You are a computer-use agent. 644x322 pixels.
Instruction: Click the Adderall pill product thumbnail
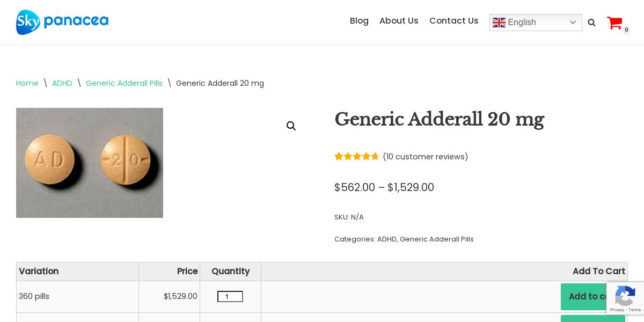pyautogui.click(x=90, y=163)
